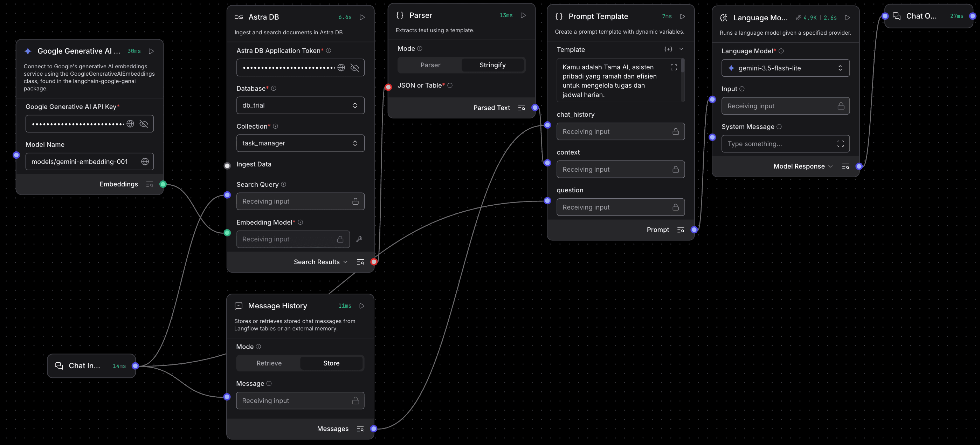Image resolution: width=980 pixels, height=445 pixels.
Task: Inspect Model Response output icon
Action: [x=845, y=166]
